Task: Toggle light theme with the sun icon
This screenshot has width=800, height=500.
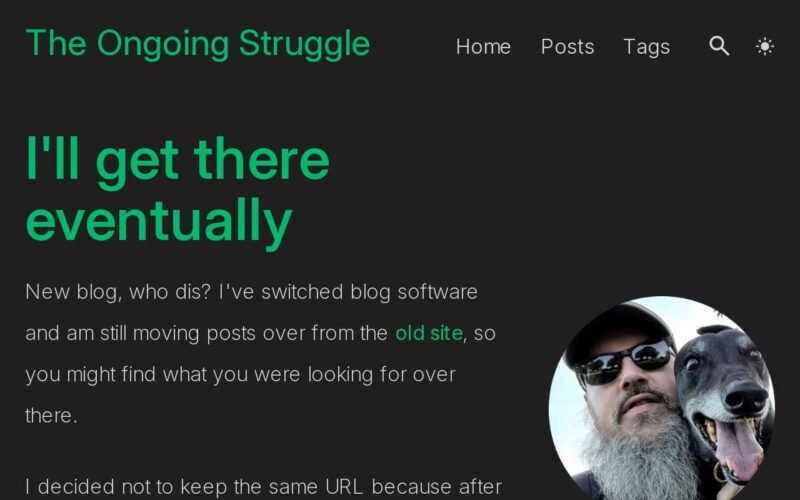Action: tap(764, 46)
